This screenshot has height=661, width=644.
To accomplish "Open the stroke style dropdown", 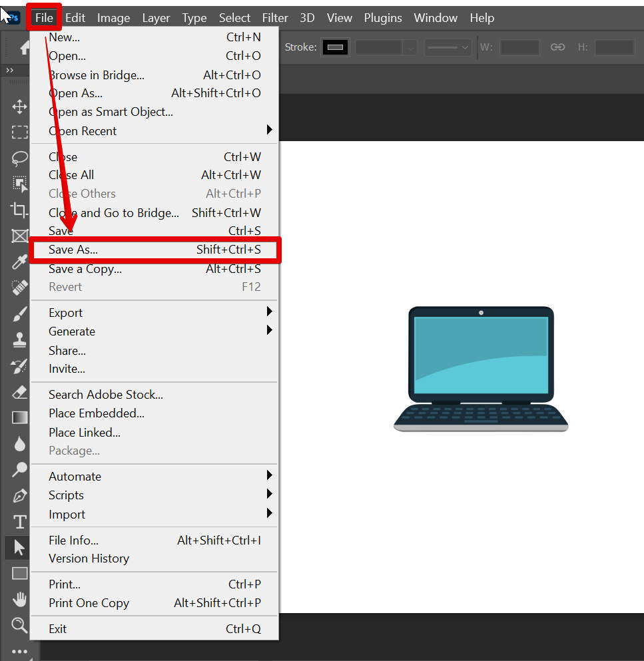I will (448, 47).
